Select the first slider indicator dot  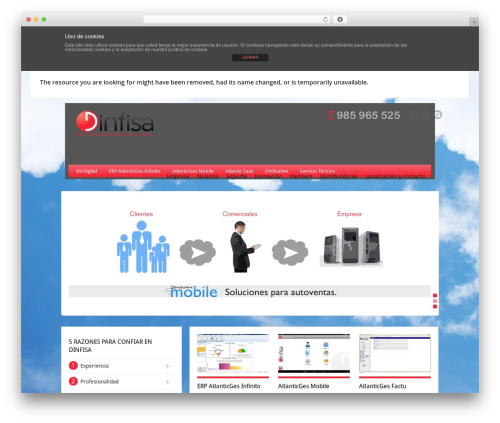(x=435, y=295)
